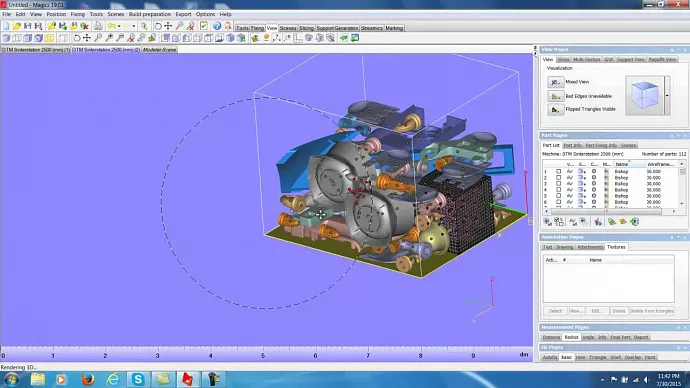
Task: Open the Position menu
Action: click(56, 14)
